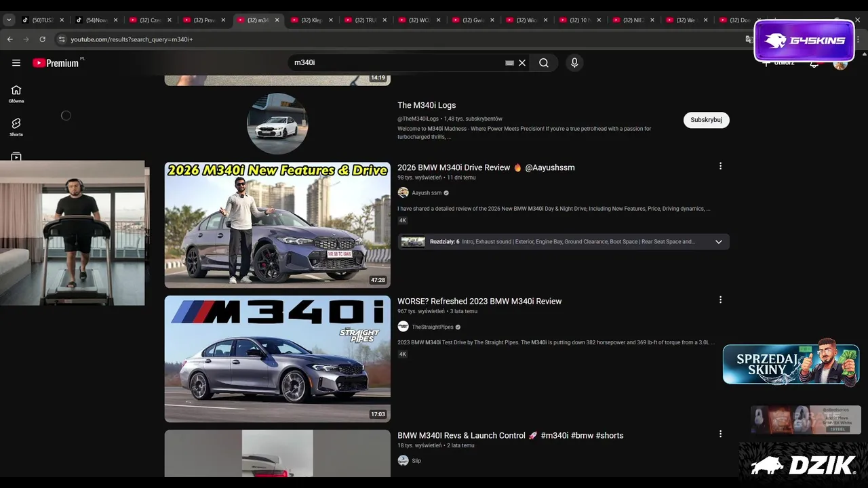Screen dimensions: 868x488
Task: Subscribe to The M340i Logs channel
Action: (x=706, y=120)
